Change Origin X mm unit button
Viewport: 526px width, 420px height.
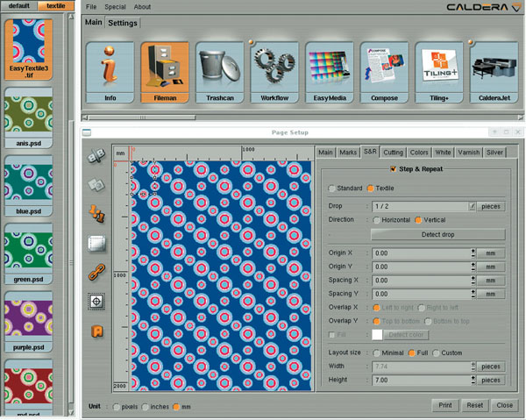[x=491, y=253]
